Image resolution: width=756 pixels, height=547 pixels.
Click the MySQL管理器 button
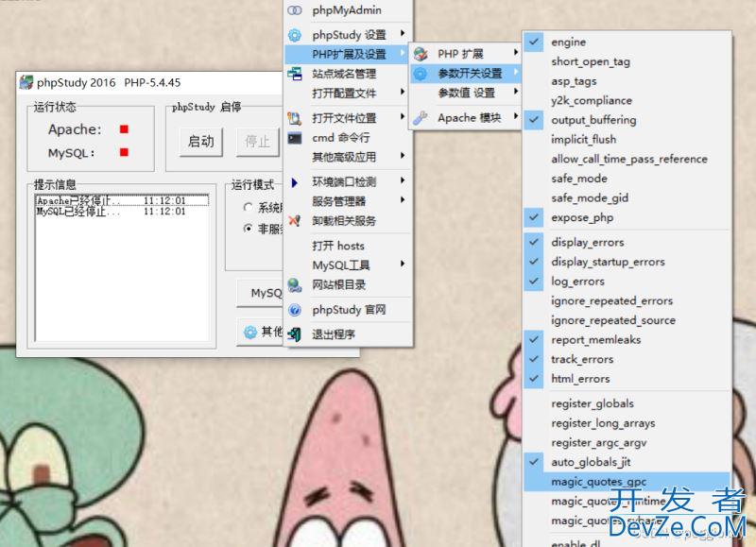pos(261,293)
